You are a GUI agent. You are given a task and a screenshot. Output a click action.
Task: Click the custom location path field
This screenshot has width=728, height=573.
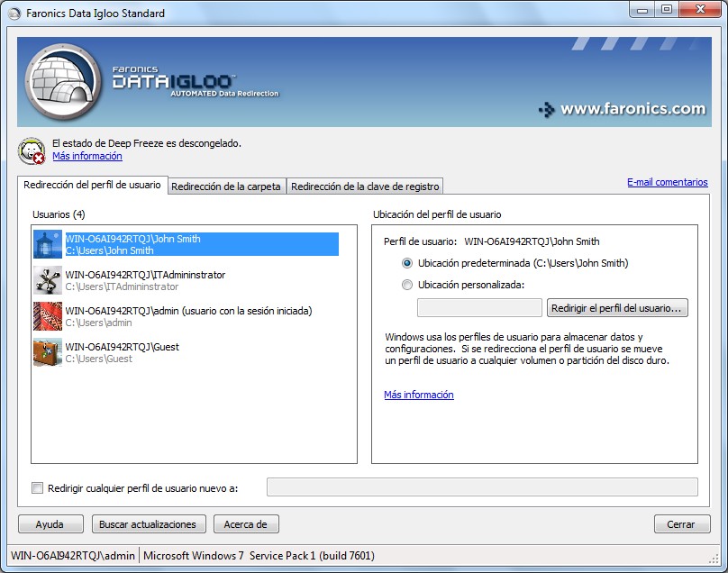[479, 308]
